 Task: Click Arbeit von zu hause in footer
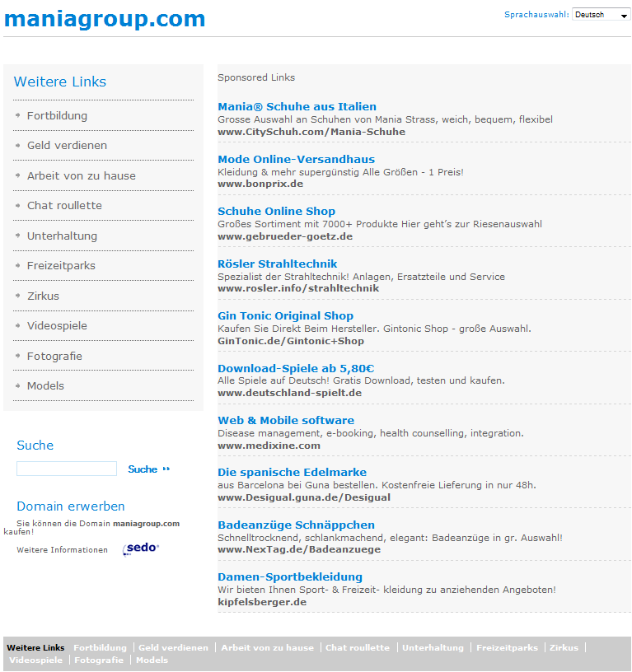[267, 647]
